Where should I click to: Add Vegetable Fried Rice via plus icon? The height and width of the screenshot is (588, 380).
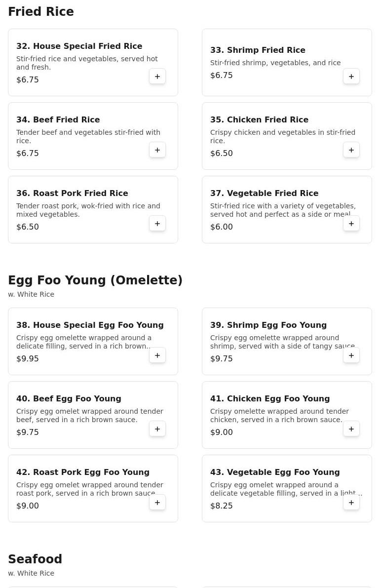351,224
